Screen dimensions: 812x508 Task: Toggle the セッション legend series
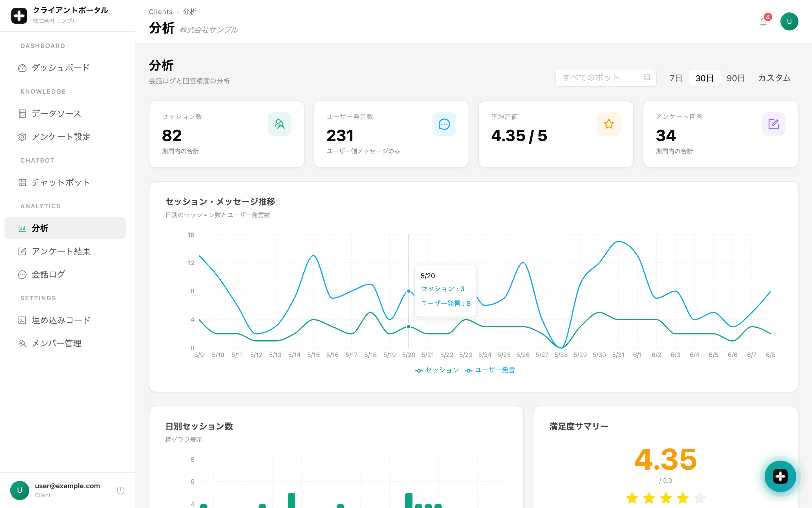437,370
